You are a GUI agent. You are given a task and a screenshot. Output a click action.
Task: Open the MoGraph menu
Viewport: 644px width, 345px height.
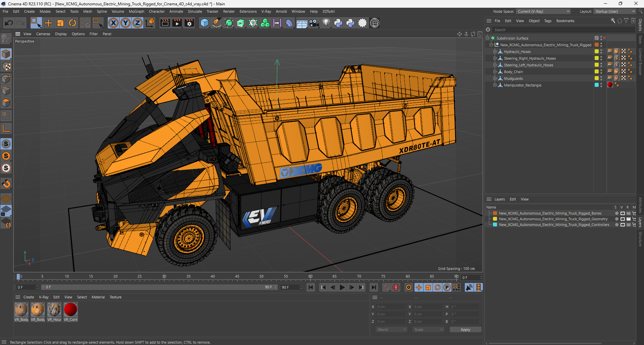(x=136, y=11)
